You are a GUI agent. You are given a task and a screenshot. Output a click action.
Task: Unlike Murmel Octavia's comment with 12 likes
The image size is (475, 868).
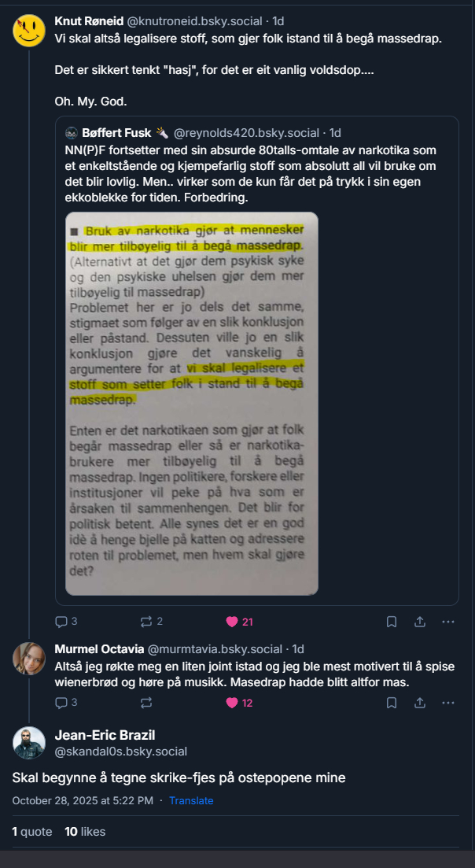pyautogui.click(x=232, y=703)
